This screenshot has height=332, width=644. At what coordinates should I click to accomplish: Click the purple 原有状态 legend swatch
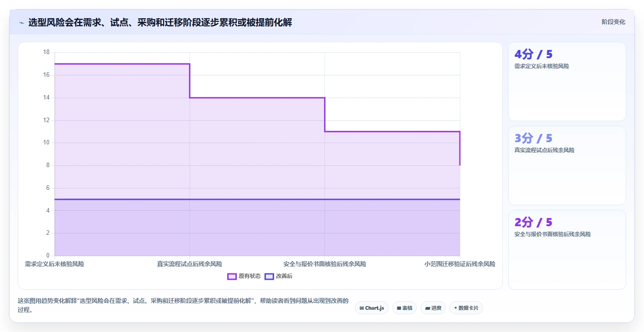(232, 276)
